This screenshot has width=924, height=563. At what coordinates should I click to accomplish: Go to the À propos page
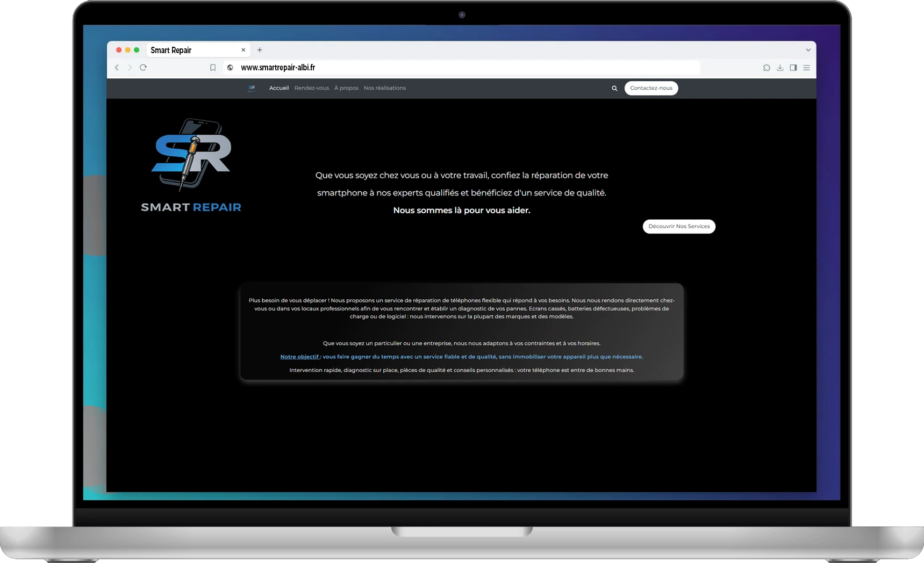tap(346, 88)
